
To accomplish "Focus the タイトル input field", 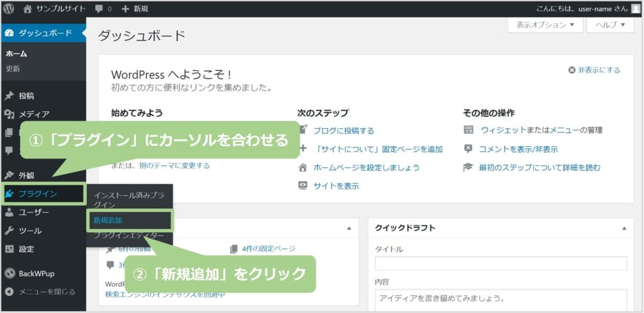I will (x=501, y=263).
